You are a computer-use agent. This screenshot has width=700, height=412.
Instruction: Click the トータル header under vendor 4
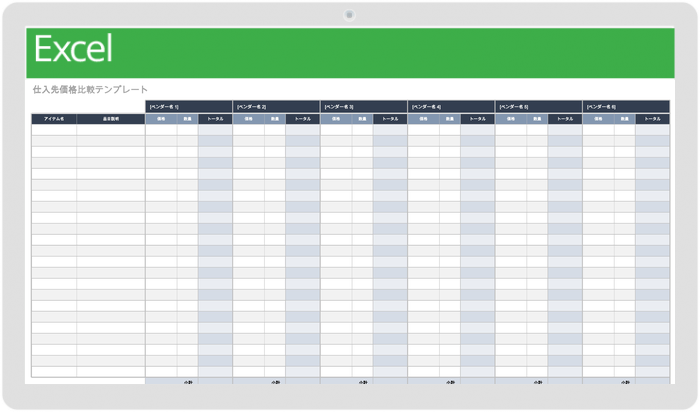pos(478,119)
